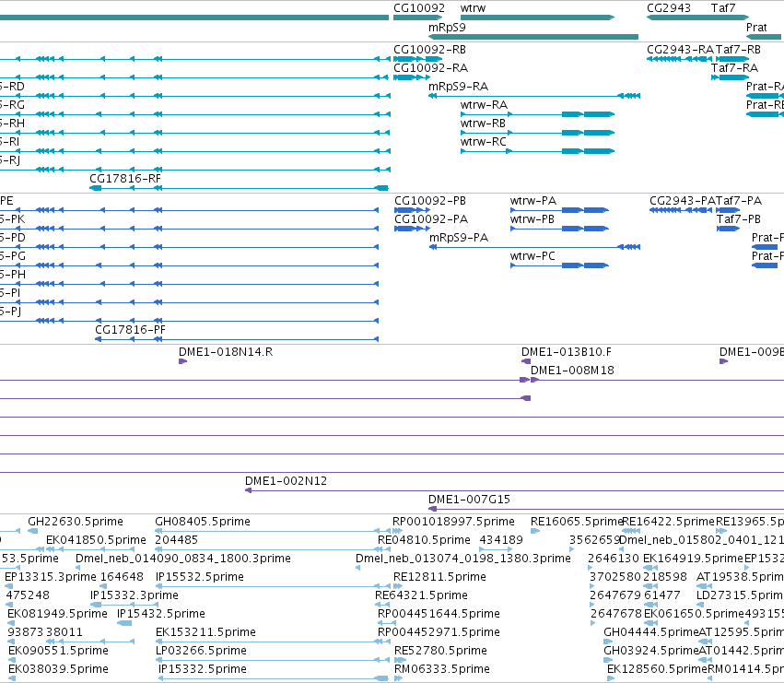Click the EK038039.5prime EST label
This screenshot has height=683, width=784.
[x=58, y=669]
